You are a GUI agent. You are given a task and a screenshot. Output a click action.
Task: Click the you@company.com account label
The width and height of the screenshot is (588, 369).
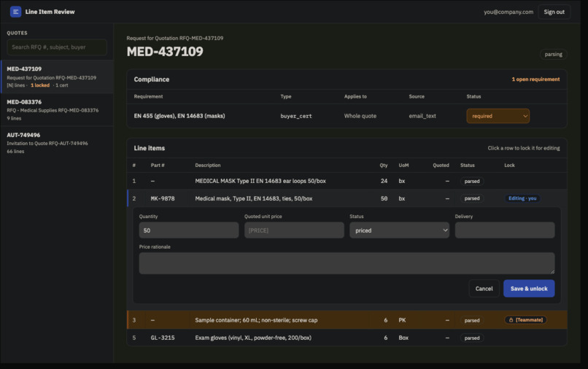tap(508, 12)
